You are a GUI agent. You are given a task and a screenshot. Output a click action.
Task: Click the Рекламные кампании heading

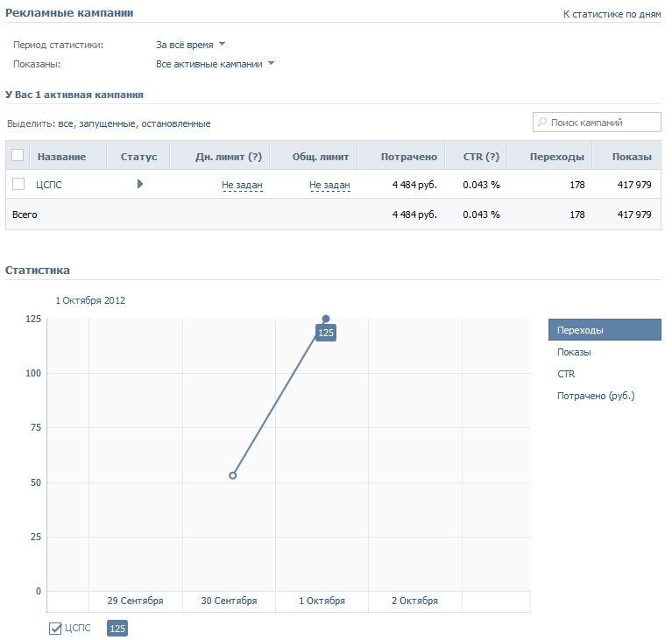(69, 13)
